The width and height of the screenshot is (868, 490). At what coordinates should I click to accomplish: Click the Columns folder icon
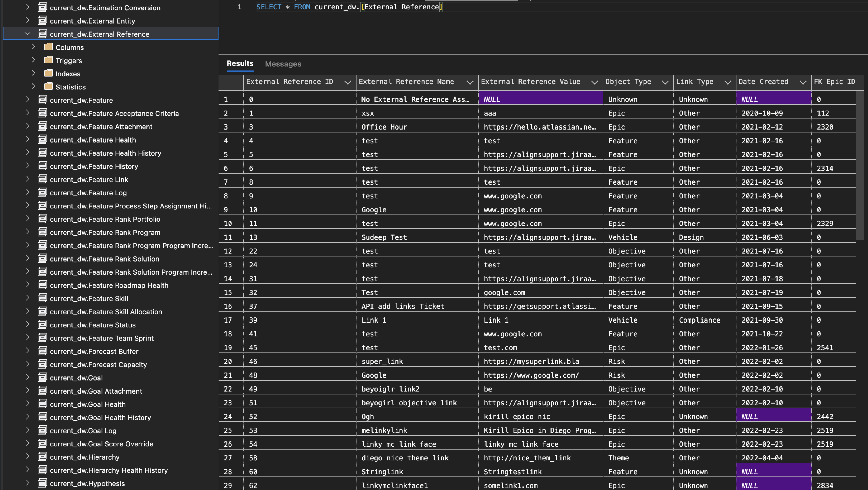pos(48,47)
